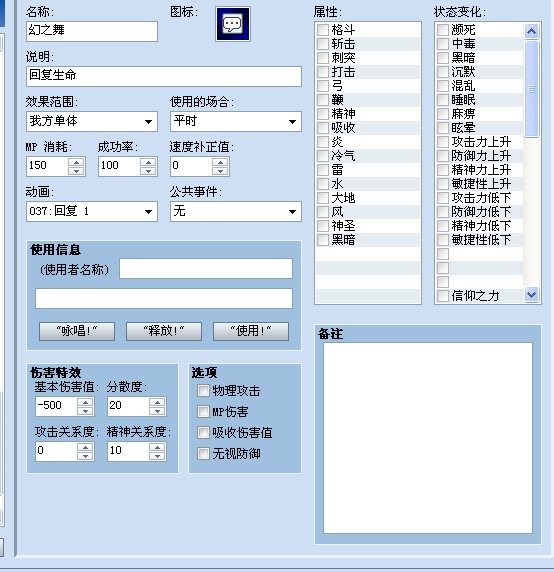The image size is (554, 572).
Task: Check the 吸收 attribute
Action: (323, 128)
